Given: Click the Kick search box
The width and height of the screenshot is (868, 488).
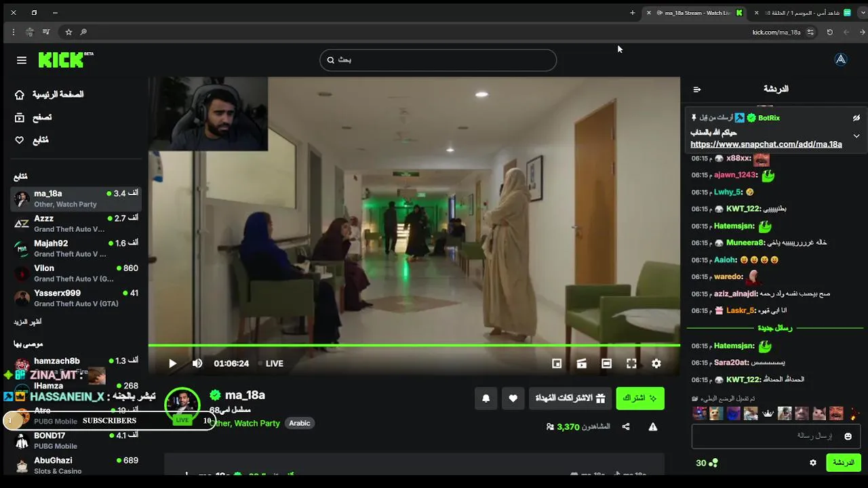Looking at the screenshot, I should (x=438, y=60).
